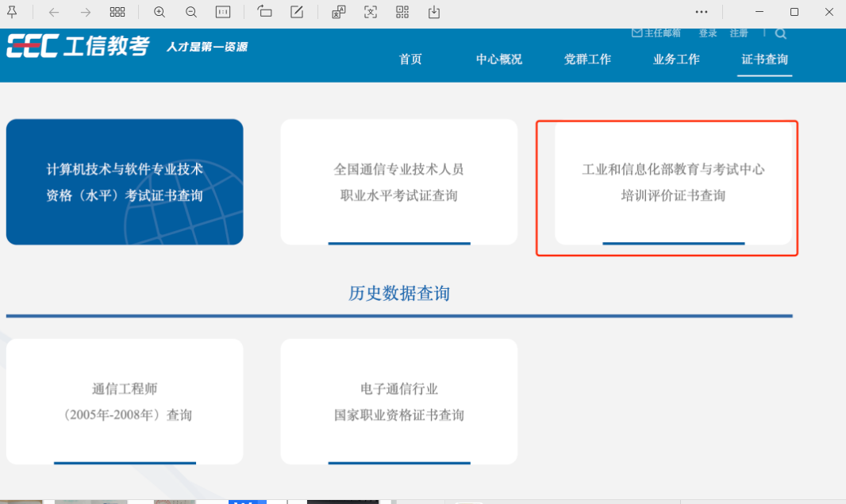Open the 中心概况 navigation item
Viewport: 846px width, 504px height.
[x=499, y=60]
